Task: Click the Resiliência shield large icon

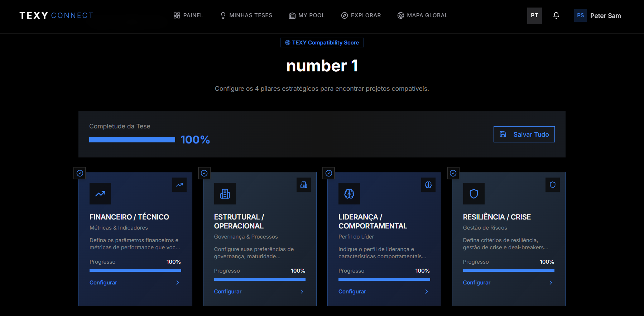Action: click(x=474, y=194)
